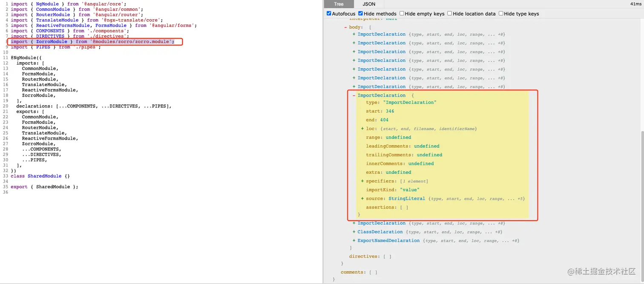Click the declarations line in code
644x284 pixels.
click(94, 106)
